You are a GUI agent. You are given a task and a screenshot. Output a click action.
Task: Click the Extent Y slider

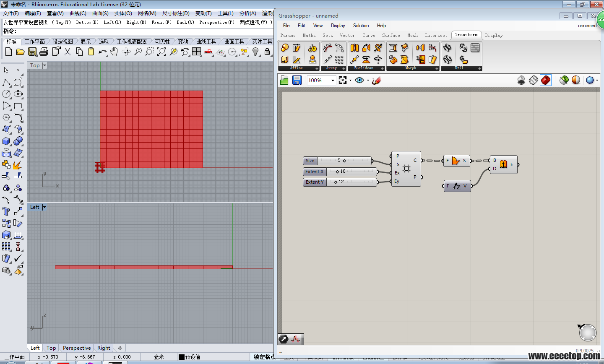click(341, 182)
